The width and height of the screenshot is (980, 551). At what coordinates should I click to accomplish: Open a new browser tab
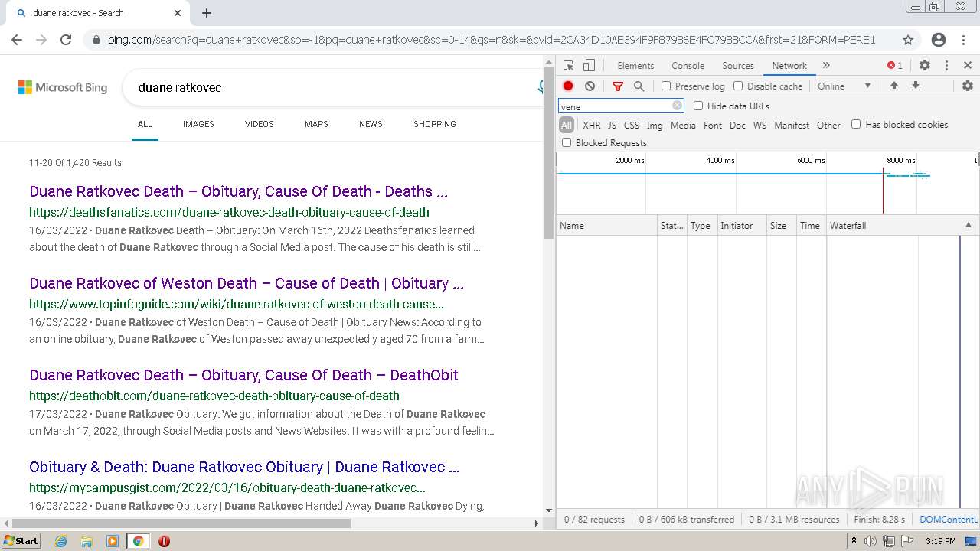pos(207,13)
